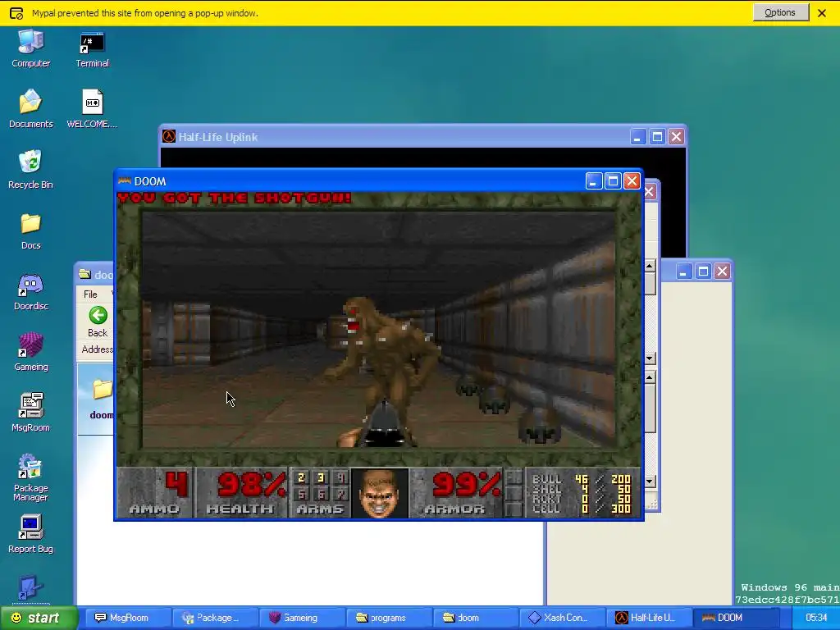Click the Start button
840x630 pixels.
(39, 618)
